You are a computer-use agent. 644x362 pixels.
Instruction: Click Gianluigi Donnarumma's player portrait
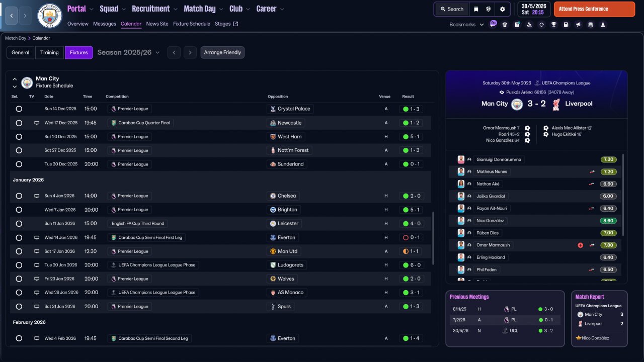point(461,159)
